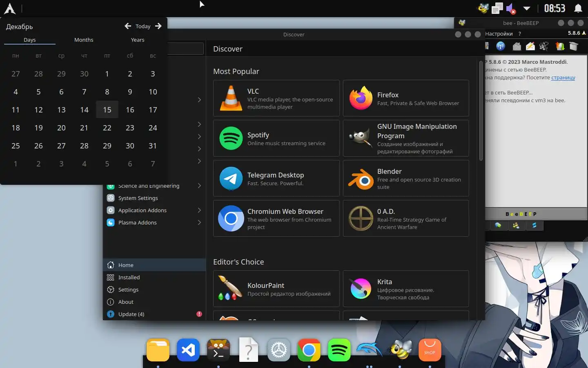Open Настройки menu in BeeBEEP
This screenshot has width=588, height=368.
point(499,34)
